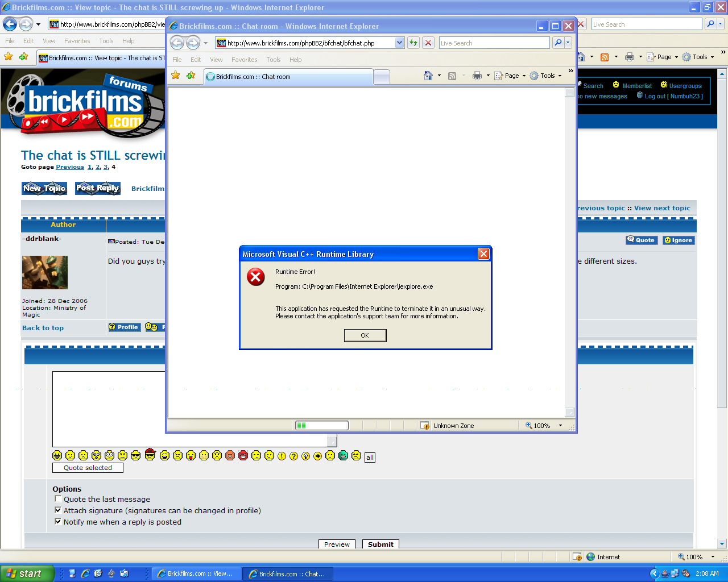Submit the forum reply
728x582 pixels.
(x=380, y=544)
